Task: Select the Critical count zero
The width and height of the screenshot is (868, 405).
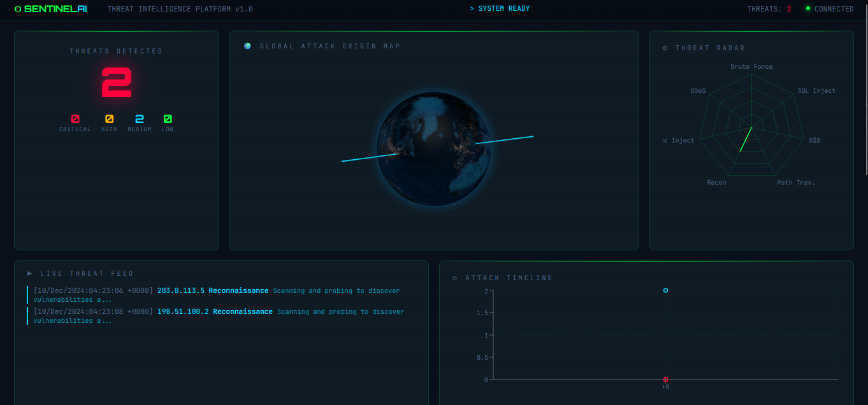Action: (x=75, y=118)
